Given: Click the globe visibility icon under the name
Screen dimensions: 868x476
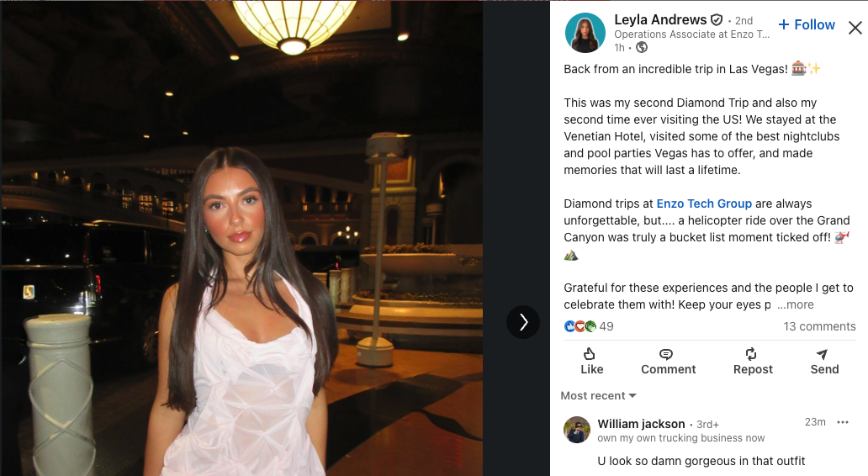Looking at the screenshot, I should click(x=642, y=48).
